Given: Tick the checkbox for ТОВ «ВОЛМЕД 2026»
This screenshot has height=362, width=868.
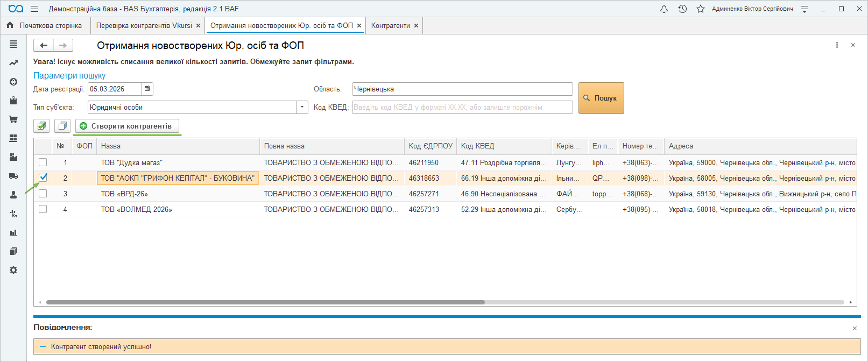Looking at the screenshot, I should [x=43, y=209].
